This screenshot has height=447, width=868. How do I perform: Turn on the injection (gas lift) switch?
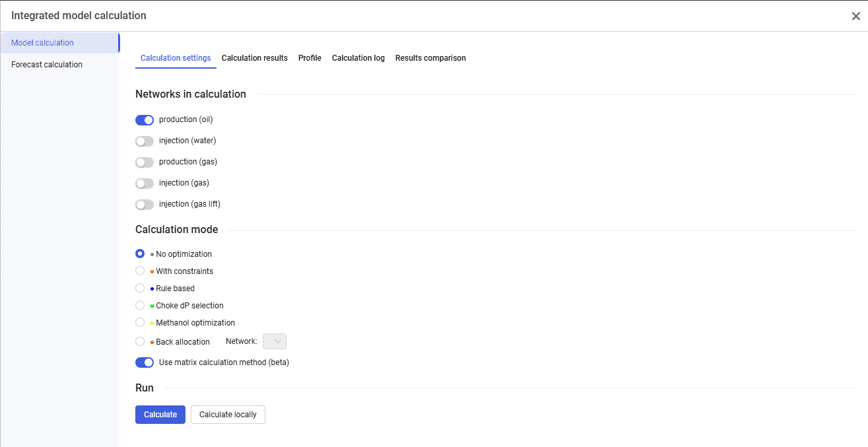tap(145, 204)
